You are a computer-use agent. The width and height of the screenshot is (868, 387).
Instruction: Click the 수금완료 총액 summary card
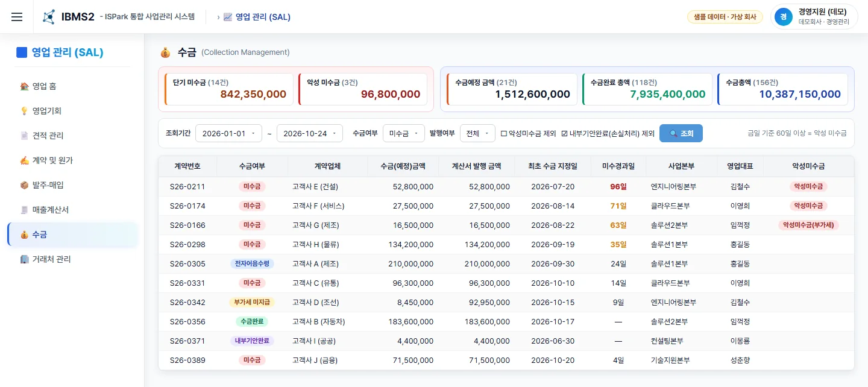click(x=647, y=89)
